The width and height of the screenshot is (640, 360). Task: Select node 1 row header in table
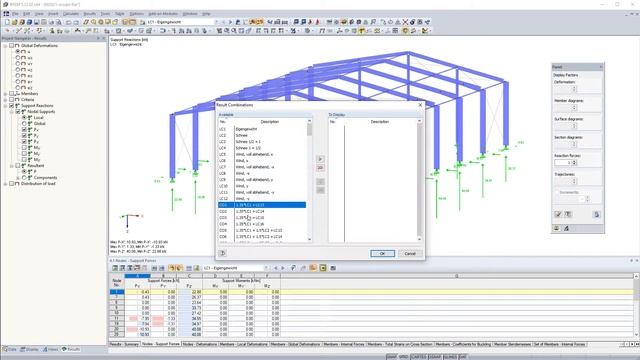point(117,292)
